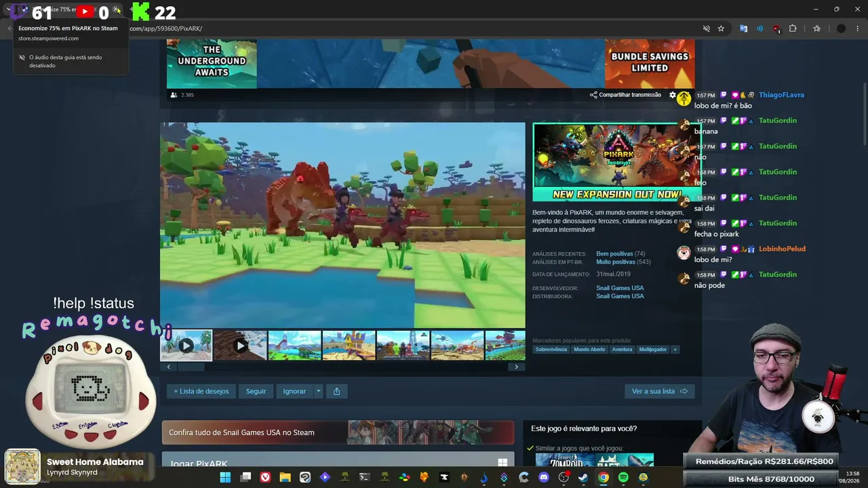
Task: Add PixARK to Lista de desejos
Action: pos(201,391)
